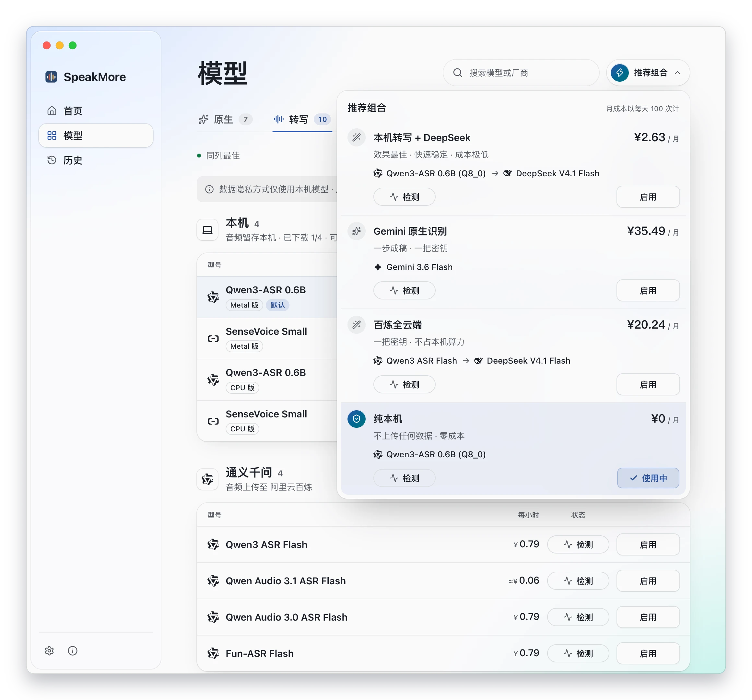
Task: Click the laptop icon for 本机 section
Action: click(208, 230)
